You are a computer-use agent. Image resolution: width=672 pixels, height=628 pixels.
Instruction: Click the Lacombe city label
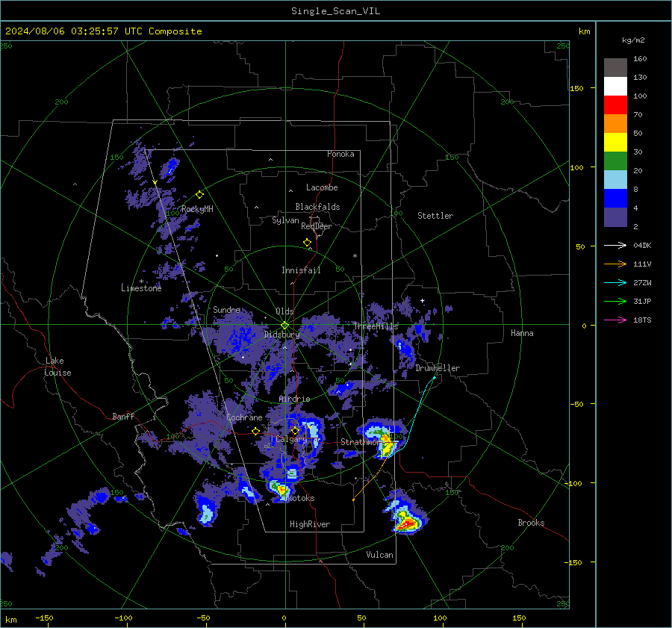click(322, 187)
